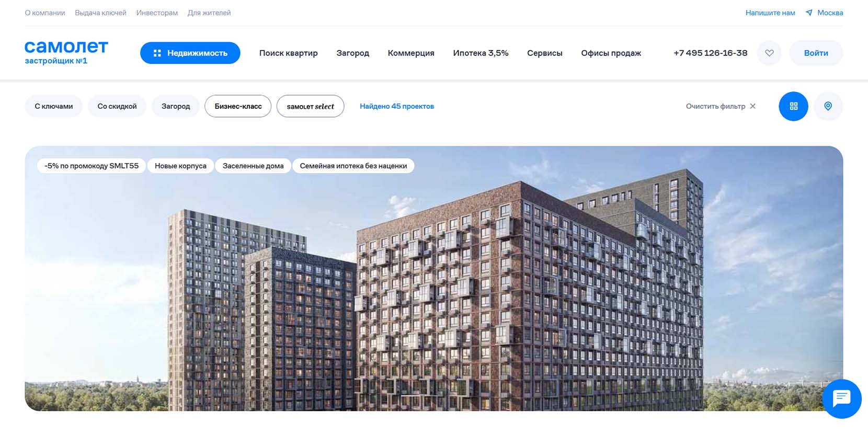Enable the Со скидкой filter chip
This screenshot has height=434, width=868.
click(x=117, y=106)
